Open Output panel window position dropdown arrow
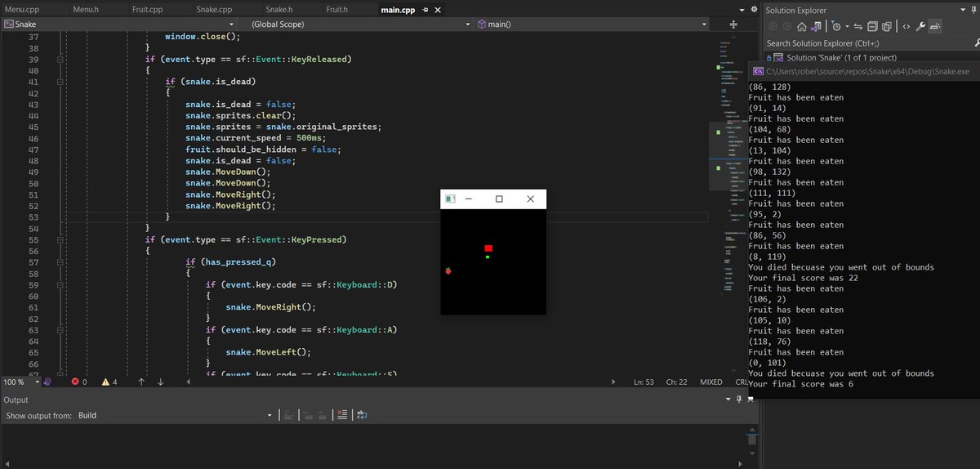This screenshot has width=980, height=469. (728, 399)
